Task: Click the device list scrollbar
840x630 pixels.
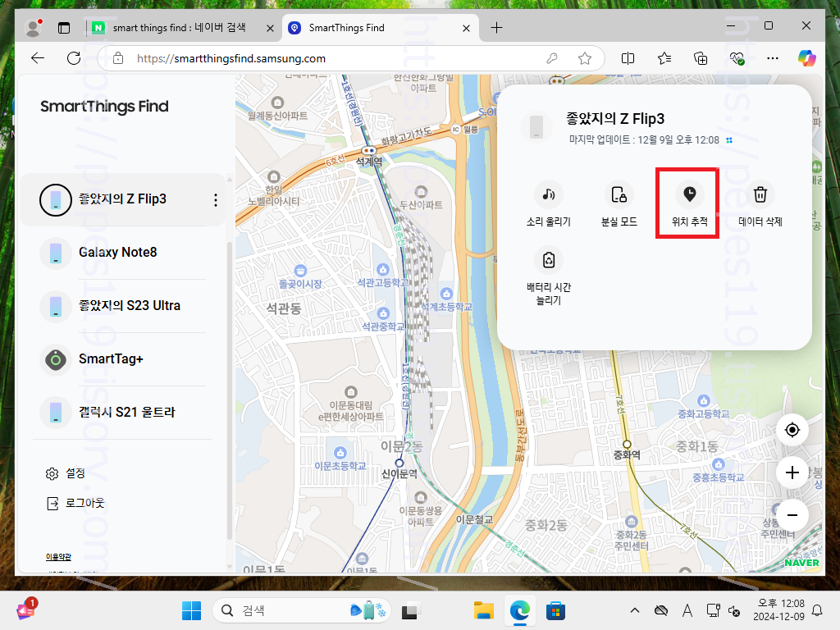Action: pyautogui.click(x=230, y=391)
